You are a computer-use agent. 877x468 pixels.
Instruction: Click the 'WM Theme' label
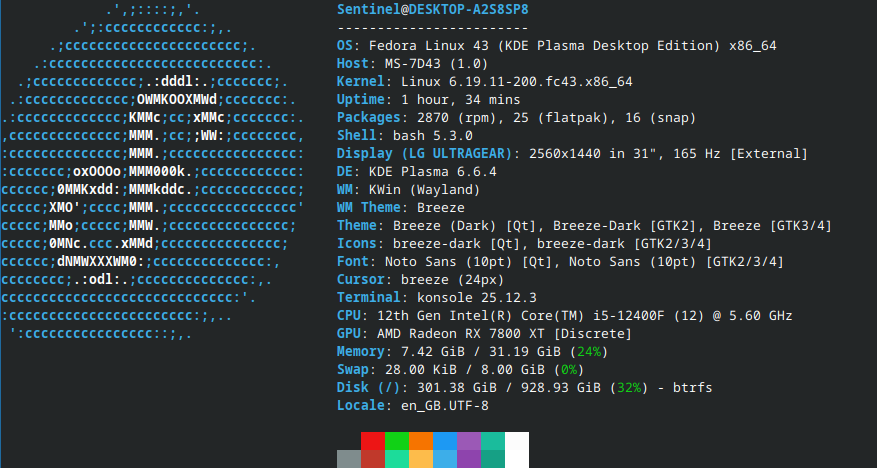pos(369,207)
